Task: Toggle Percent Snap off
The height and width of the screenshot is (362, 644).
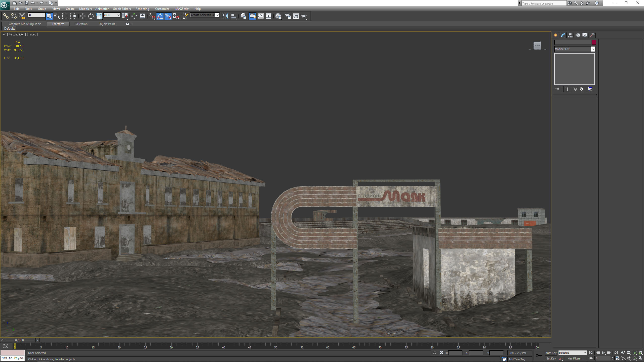Action: (168, 16)
